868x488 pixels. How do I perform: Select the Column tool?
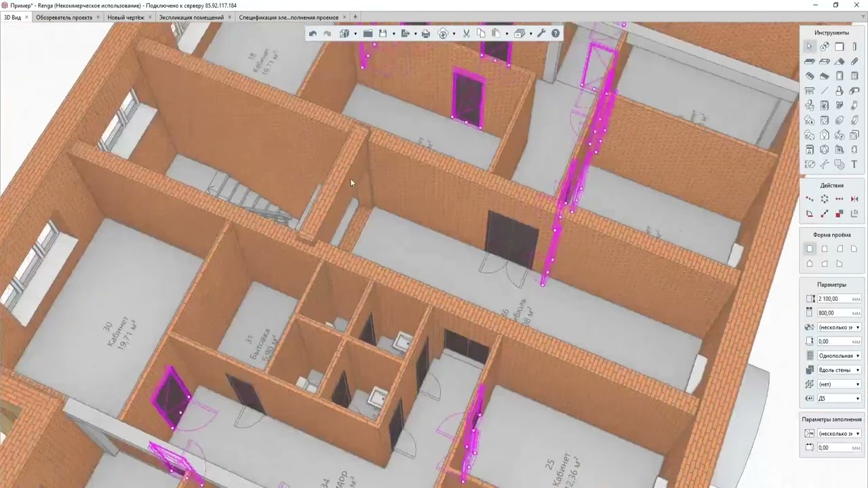(x=854, y=47)
